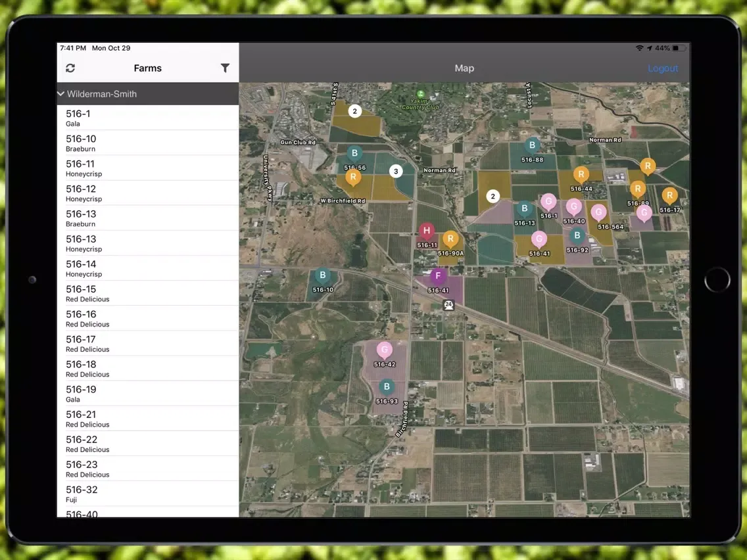747x560 pixels.
Task: Choose 516-32 Fuji from the list
Action: point(147,494)
